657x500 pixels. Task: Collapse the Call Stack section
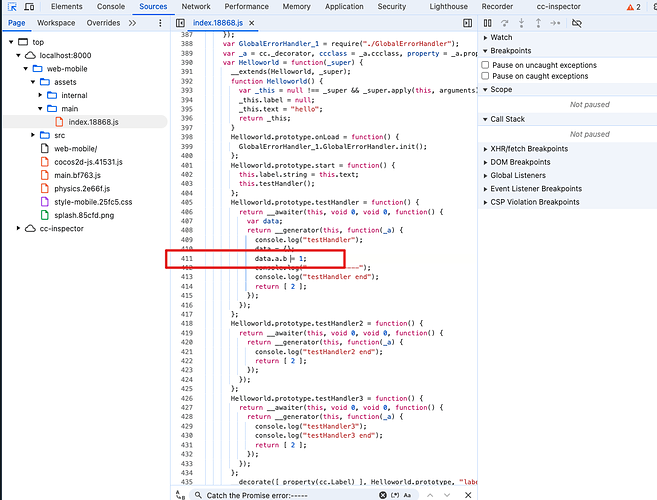[486, 119]
